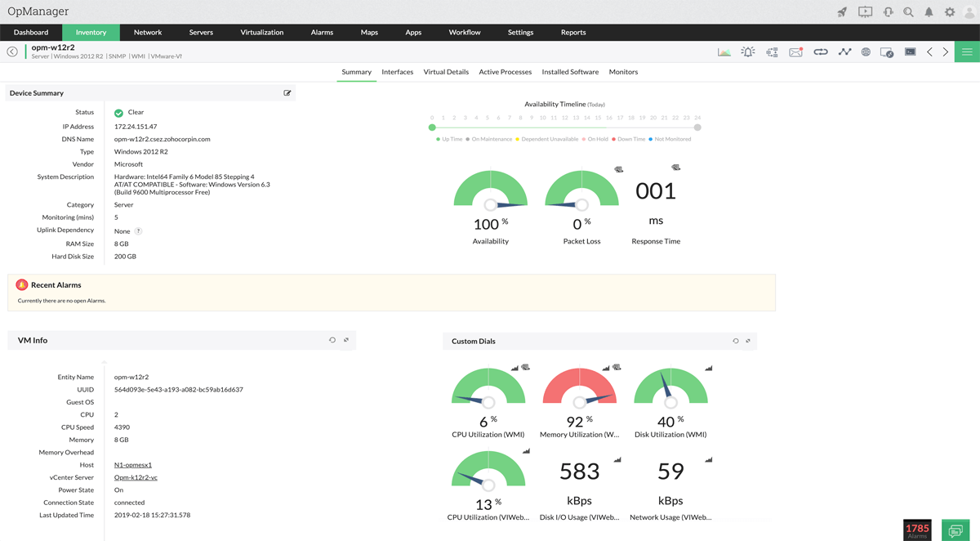
Task: Open the Virtualization menu
Action: (261, 32)
